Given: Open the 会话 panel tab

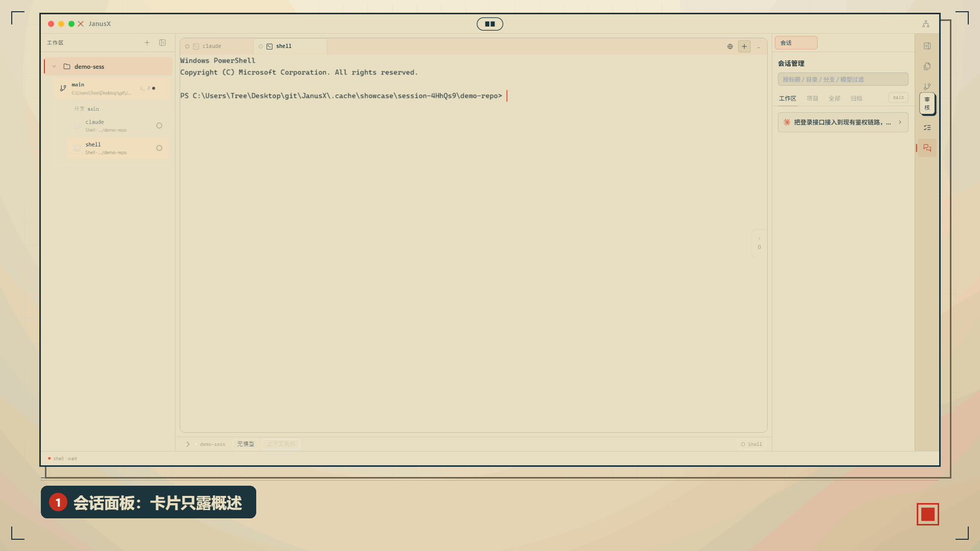Looking at the screenshot, I should tap(796, 43).
